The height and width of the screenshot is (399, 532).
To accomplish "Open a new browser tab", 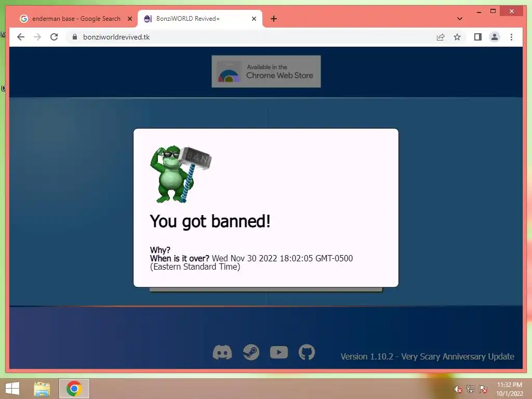I will coord(274,19).
